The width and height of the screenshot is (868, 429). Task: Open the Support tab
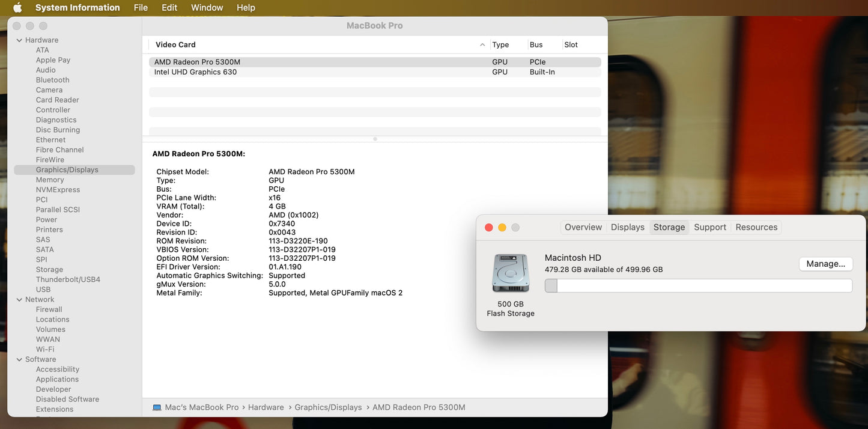(709, 227)
